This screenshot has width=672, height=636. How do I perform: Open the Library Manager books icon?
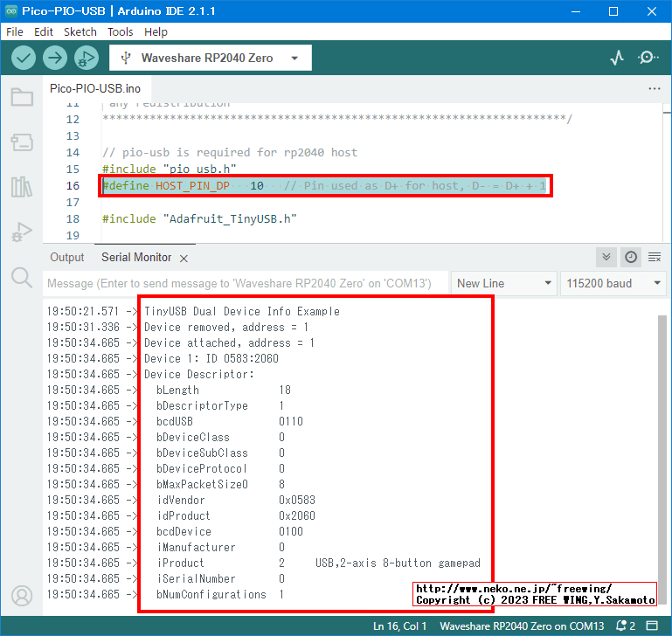[22, 187]
